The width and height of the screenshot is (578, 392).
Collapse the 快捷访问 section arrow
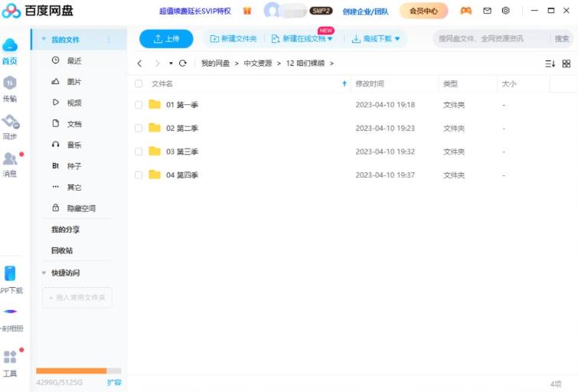[44, 273]
